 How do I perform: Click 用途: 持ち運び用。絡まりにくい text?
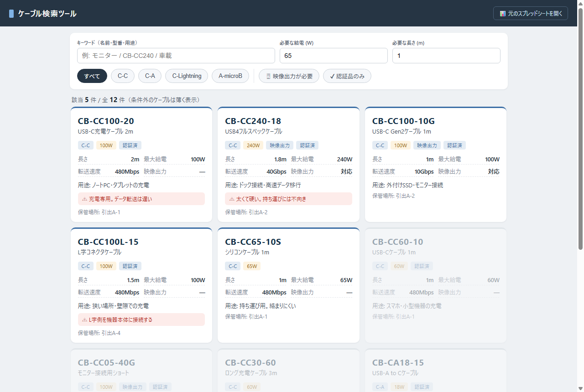pos(261,306)
